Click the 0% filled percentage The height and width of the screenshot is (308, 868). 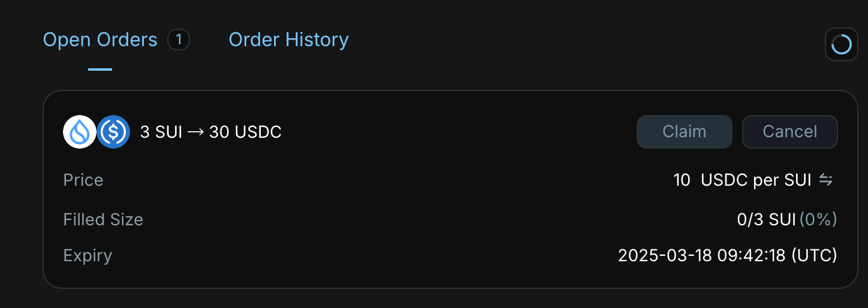point(818,219)
